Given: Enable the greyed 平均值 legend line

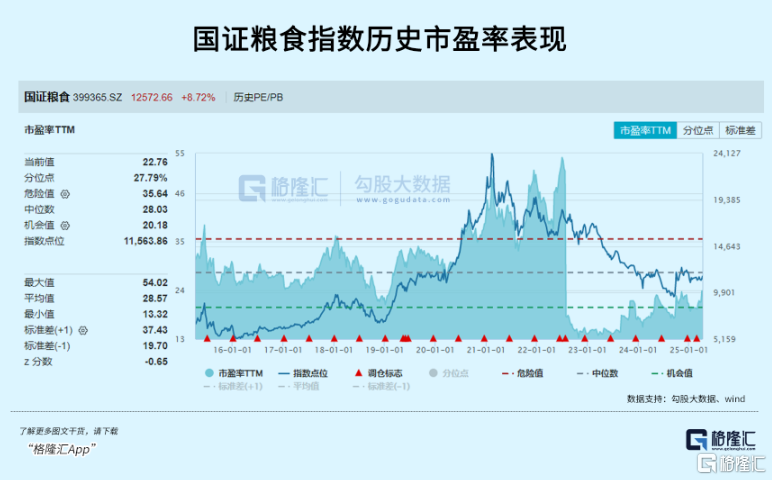Looking at the screenshot, I should tap(298, 386).
